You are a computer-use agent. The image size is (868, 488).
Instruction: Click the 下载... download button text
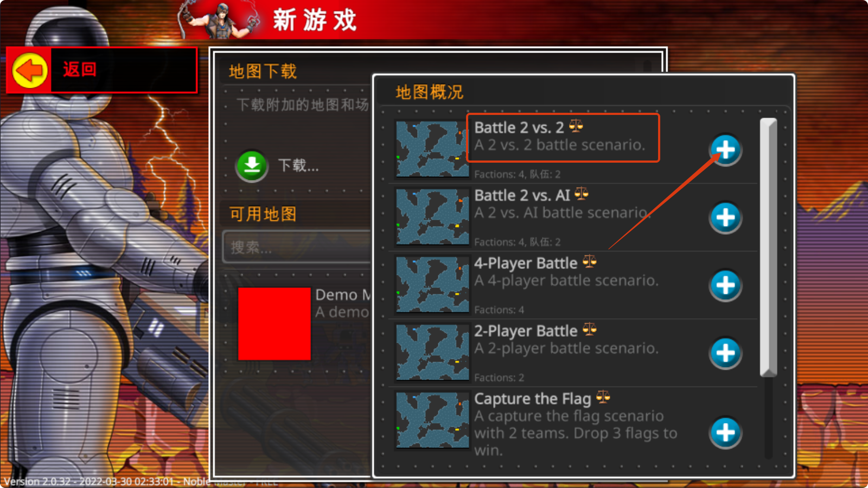click(298, 165)
